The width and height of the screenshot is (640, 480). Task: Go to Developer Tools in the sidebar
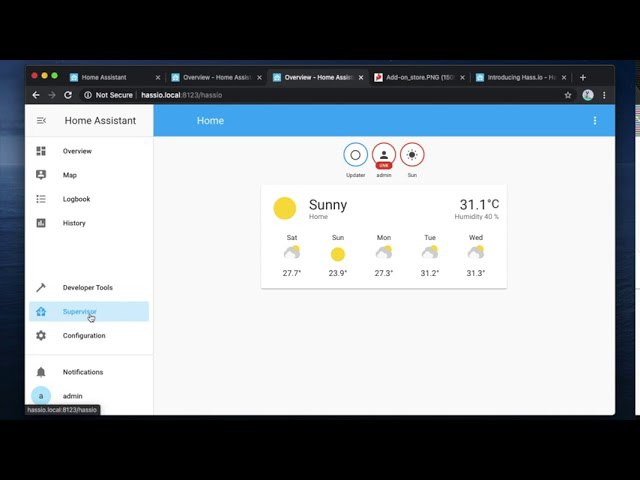point(89,287)
